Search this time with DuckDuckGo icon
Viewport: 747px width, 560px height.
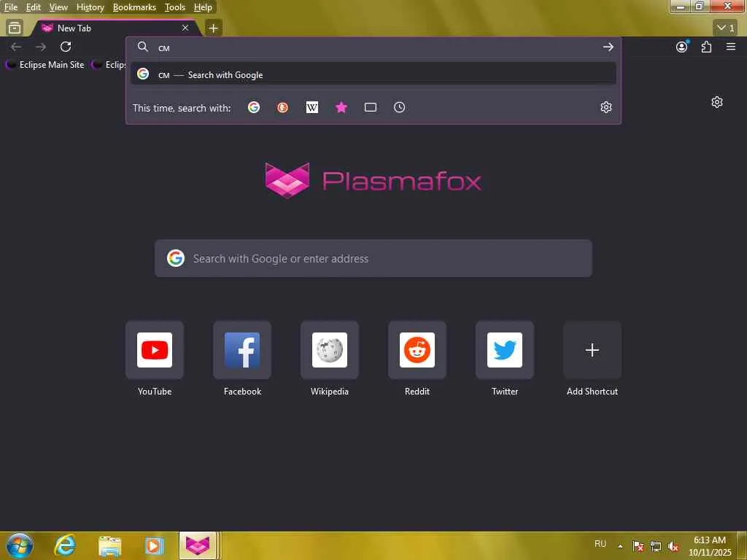coord(282,108)
